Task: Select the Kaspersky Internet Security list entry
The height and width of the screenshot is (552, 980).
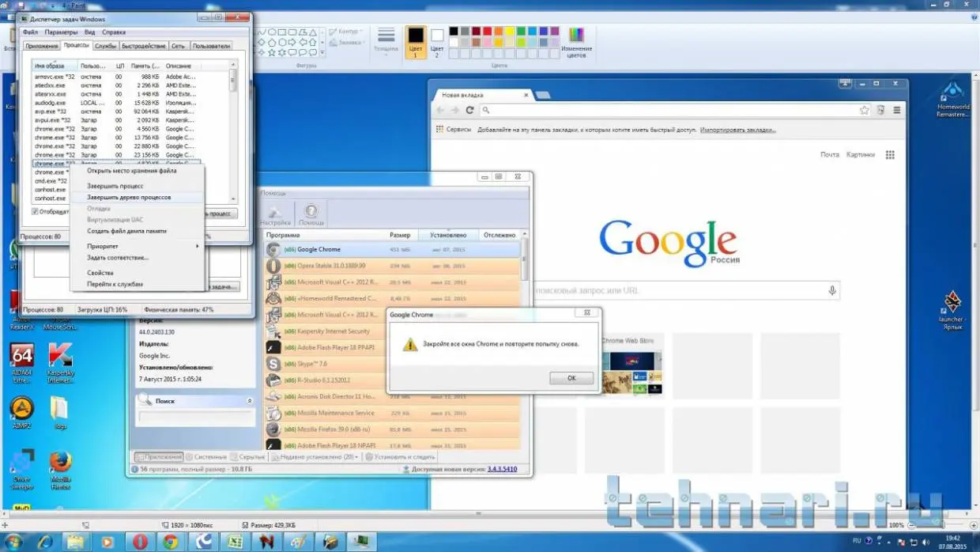Action: coord(393,331)
